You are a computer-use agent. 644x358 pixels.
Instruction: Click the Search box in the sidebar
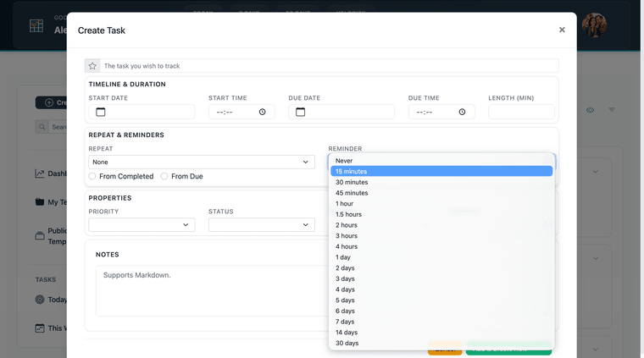point(58,127)
